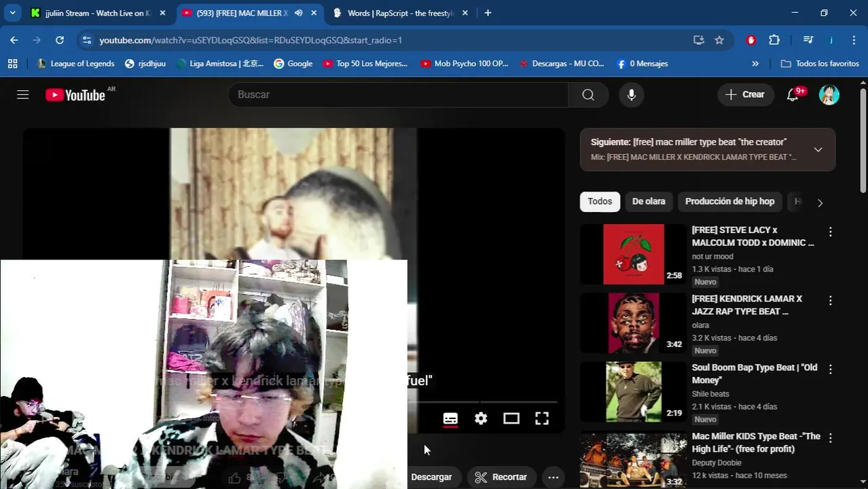868x489 pixels.
Task: Open Descargas - MU CO bookmark
Action: (x=562, y=63)
